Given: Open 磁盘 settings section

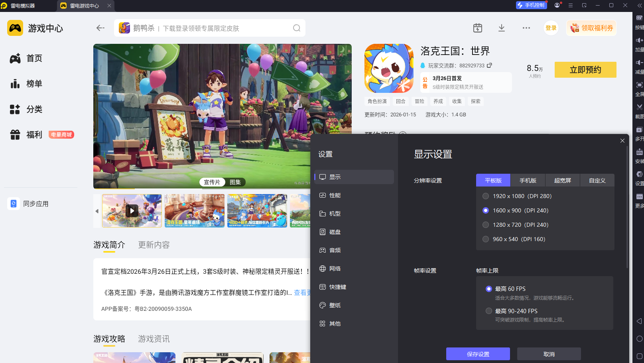Looking at the screenshot, I should pyautogui.click(x=354, y=232).
